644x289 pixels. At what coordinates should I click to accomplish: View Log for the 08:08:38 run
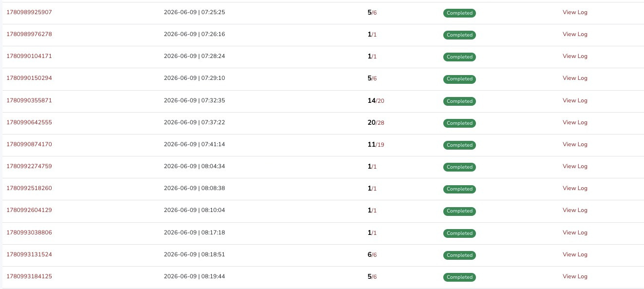pyautogui.click(x=575, y=188)
